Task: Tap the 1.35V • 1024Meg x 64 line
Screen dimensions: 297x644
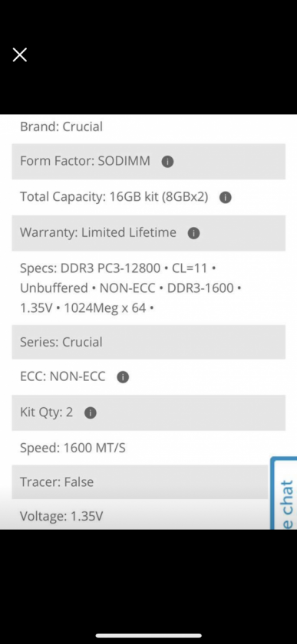Action: pos(87,308)
